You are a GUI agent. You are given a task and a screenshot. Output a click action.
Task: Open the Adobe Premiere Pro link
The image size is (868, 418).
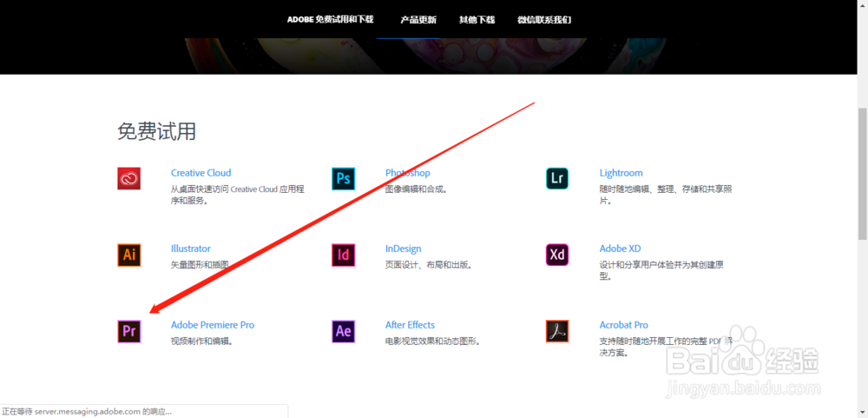213,325
